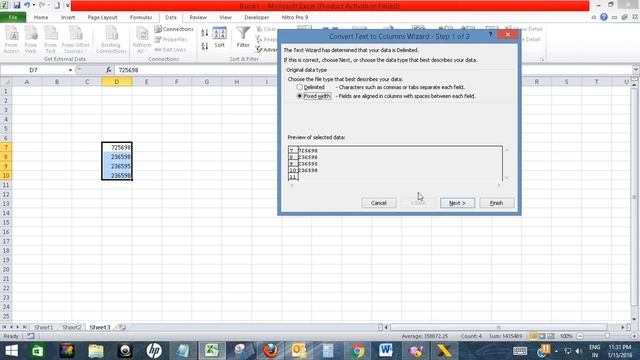Click the Select All corner button
The image size is (640, 360).
coord(6,82)
